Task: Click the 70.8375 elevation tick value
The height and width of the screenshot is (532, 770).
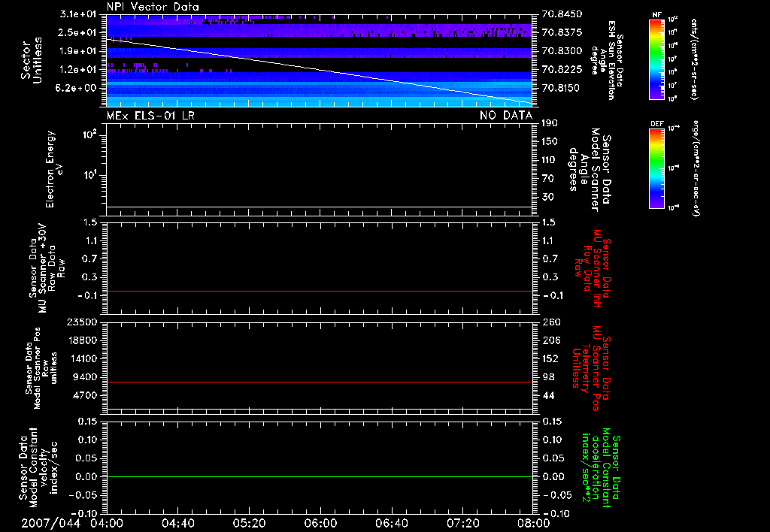Action: point(562,32)
